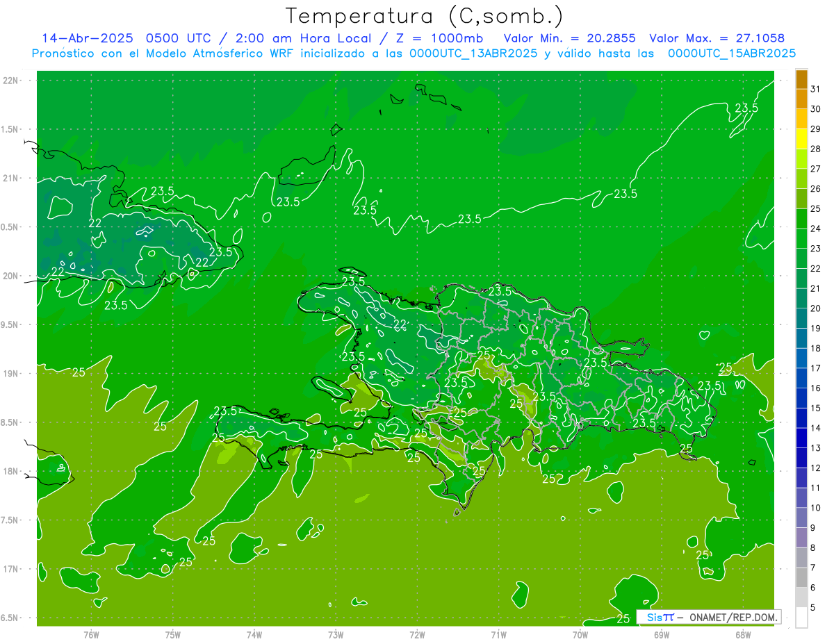This screenshot has width=834, height=644.
Task: Click the 'Temperatura (C,somb.)' map title
Action: coord(425,15)
